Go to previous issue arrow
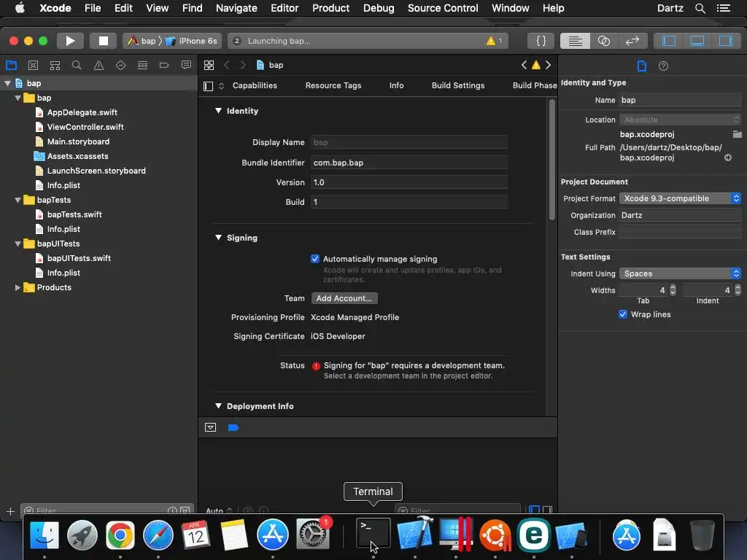 click(524, 65)
